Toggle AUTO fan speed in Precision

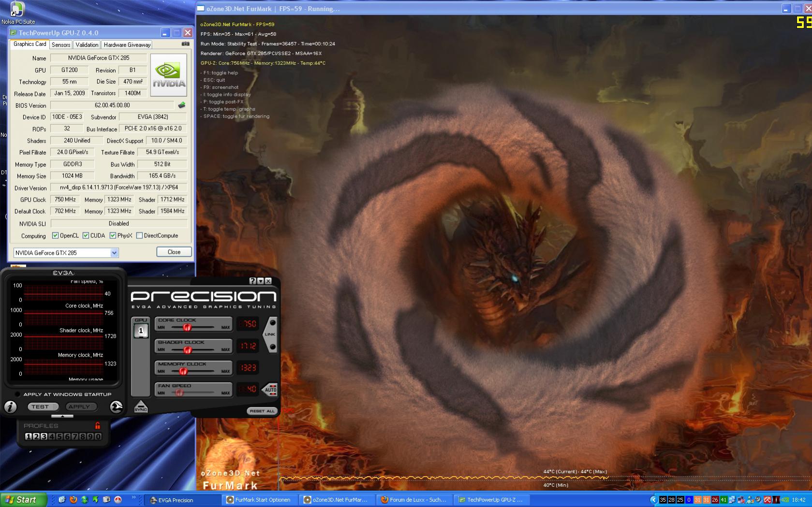click(270, 390)
